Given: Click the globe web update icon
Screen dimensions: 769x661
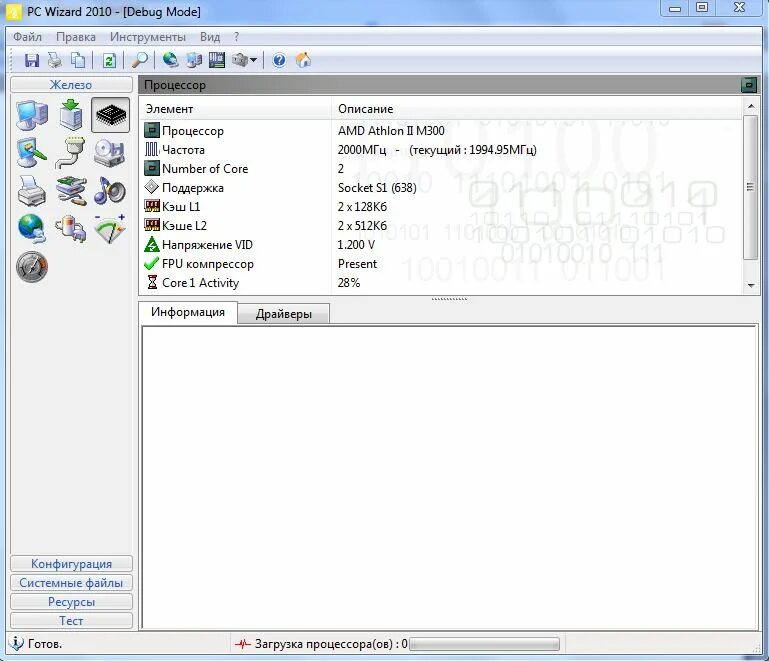Looking at the screenshot, I should [170, 60].
